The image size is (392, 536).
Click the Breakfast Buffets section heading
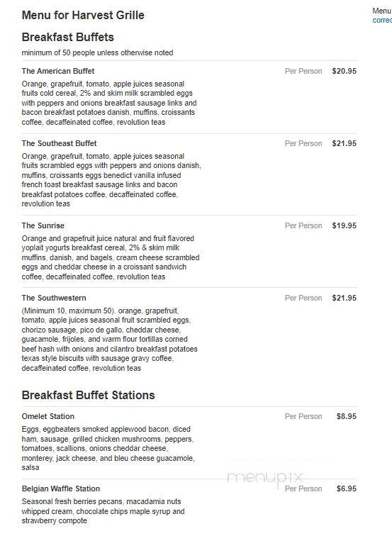click(x=67, y=38)
